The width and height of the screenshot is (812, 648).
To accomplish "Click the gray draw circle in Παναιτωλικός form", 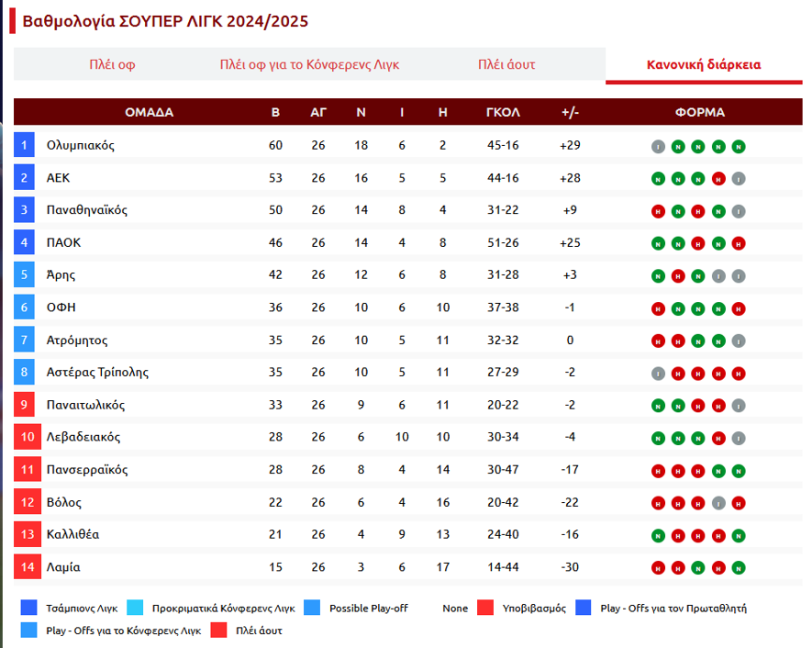I will [739, 406].
